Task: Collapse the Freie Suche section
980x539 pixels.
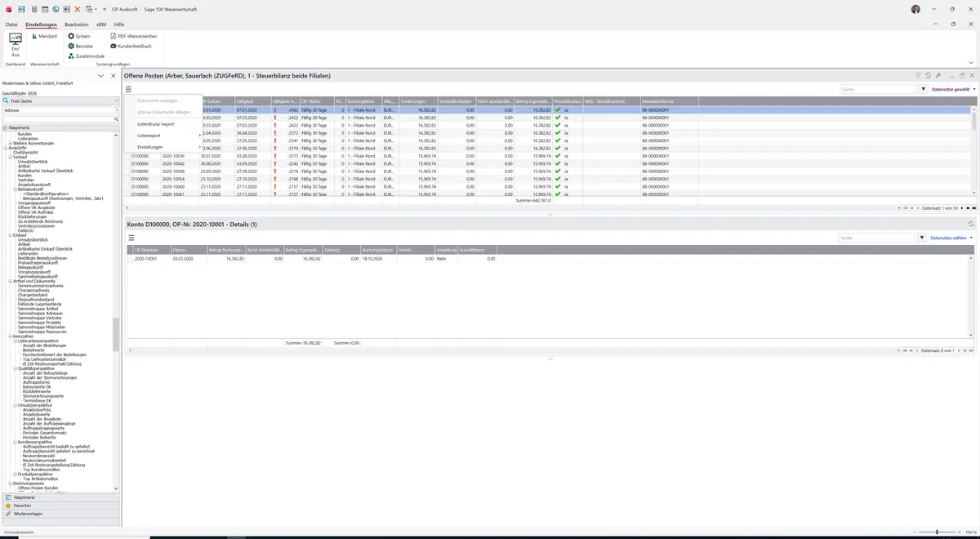Action: pos(117,100)
